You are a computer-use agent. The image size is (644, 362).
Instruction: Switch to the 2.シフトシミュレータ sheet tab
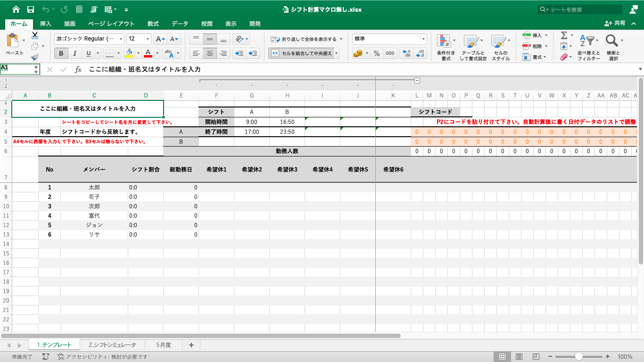tap(112, 345)
